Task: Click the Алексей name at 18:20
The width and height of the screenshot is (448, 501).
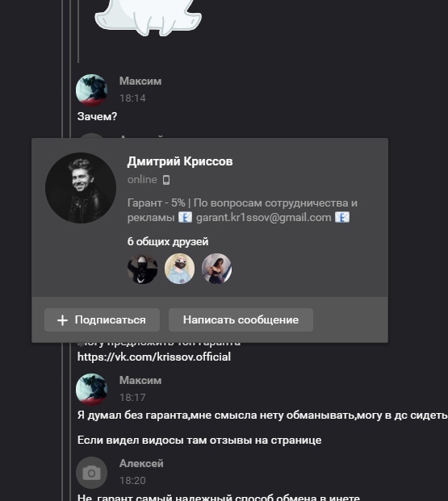Action: coord(141,463)
